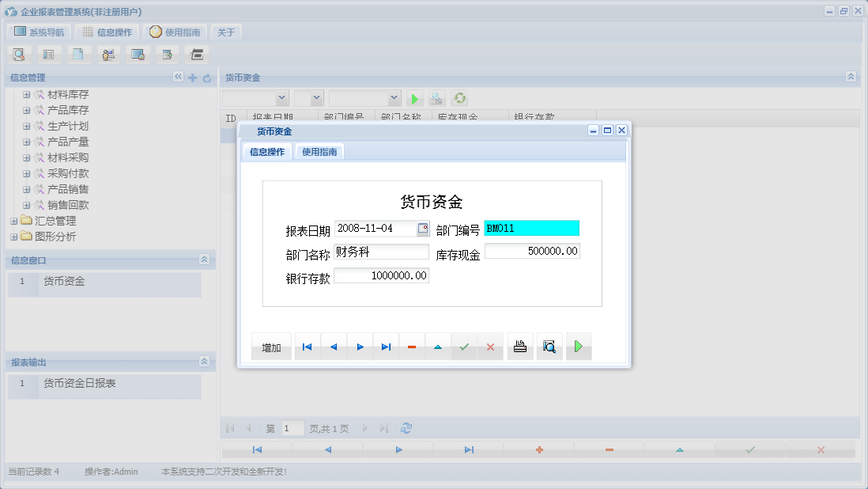This screenshot has width=868, height=489.
Task: Open the 报表日期 date picker
Action: click(x=422, y=227)
